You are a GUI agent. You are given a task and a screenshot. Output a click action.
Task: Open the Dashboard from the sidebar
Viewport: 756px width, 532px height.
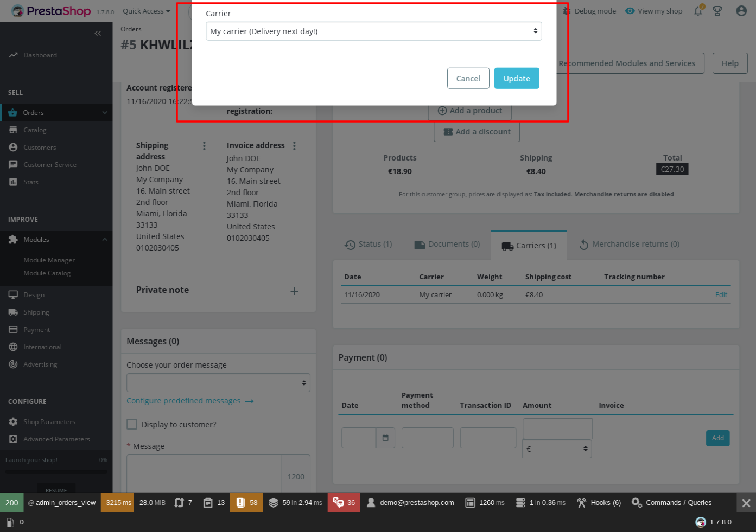39,55
